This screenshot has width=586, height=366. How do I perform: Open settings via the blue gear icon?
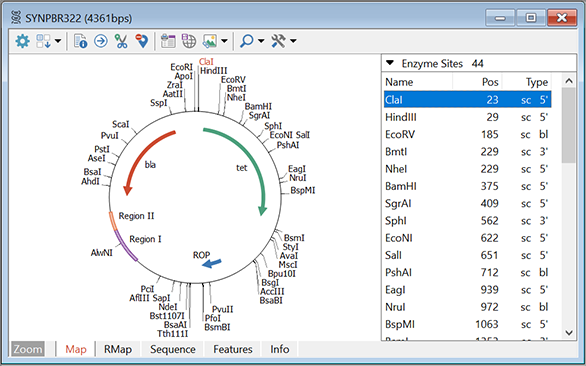click(22, 41)
